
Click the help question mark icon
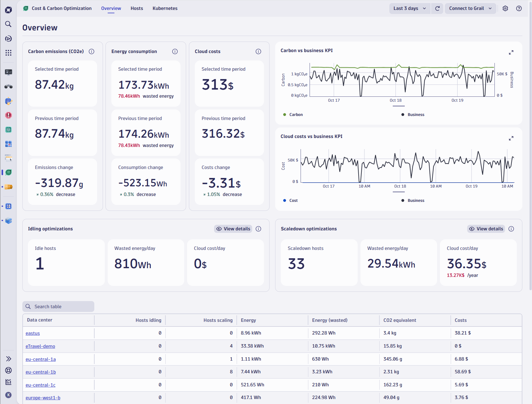pyautogui.click(x=519, y=8)
